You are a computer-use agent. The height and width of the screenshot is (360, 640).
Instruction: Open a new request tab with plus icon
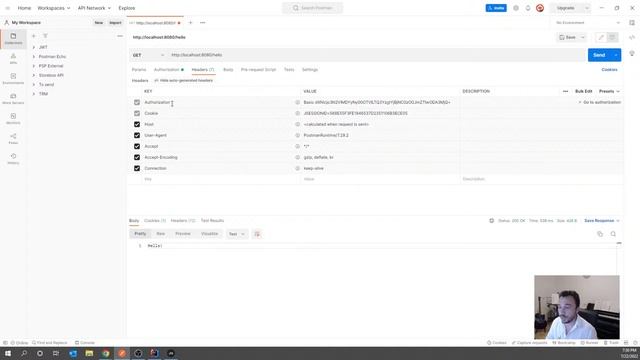pyautogui.click(x=190, y=23)
